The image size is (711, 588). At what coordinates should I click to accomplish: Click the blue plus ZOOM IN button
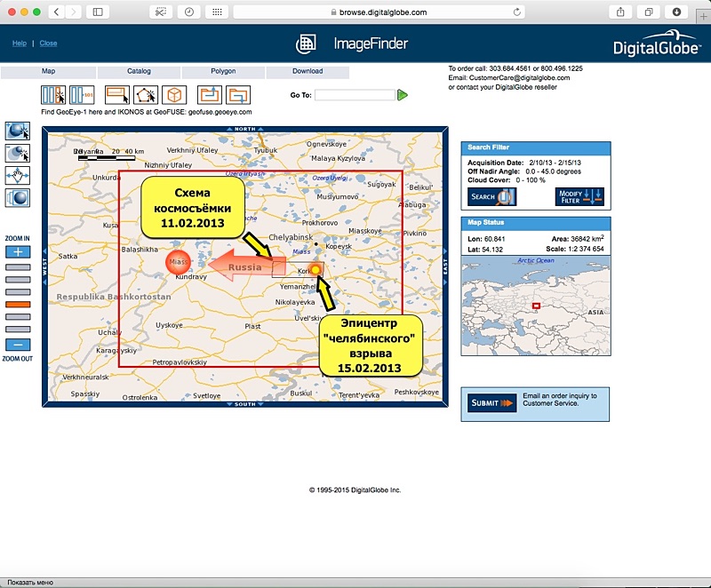click(18, 252)
